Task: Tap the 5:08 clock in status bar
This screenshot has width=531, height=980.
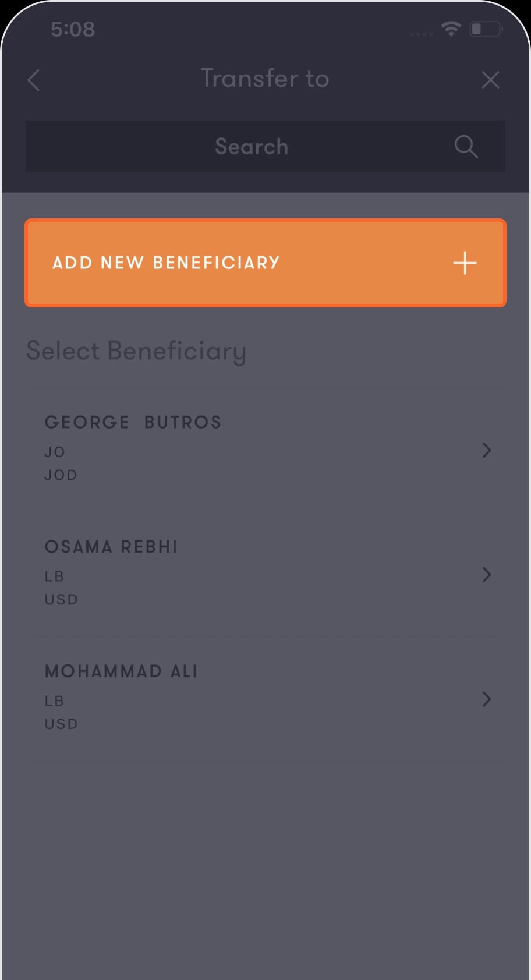Action: coord(73,29)
